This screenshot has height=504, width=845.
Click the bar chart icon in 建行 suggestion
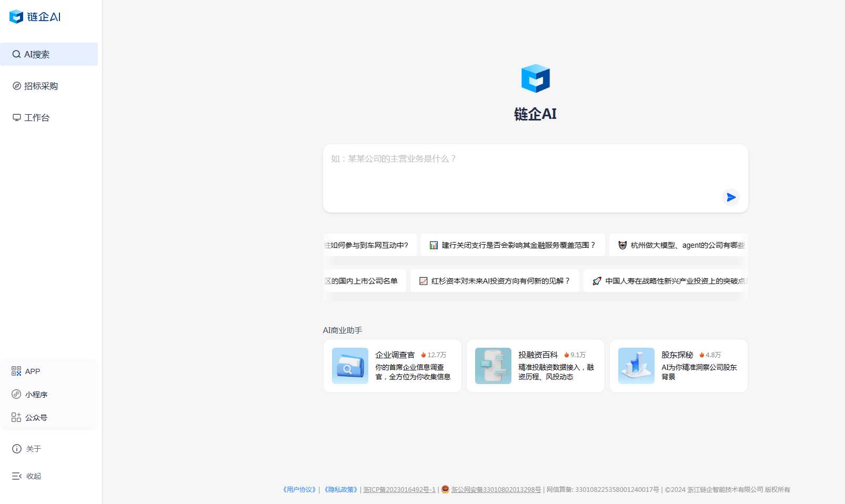click(x=434, y=245)
